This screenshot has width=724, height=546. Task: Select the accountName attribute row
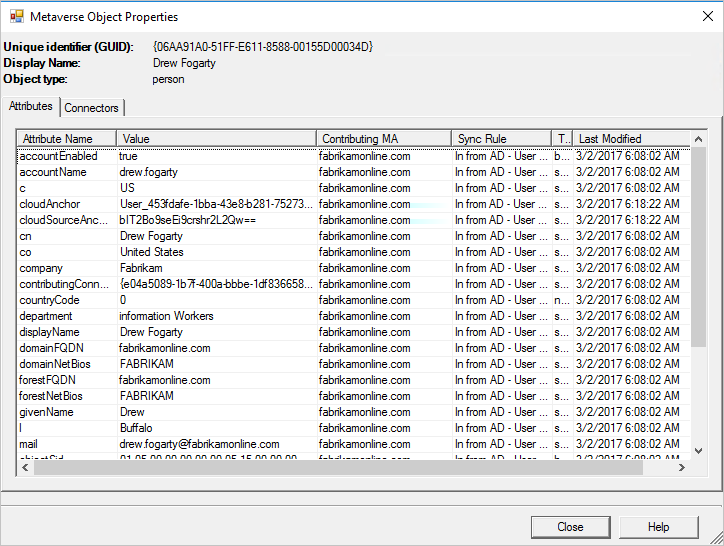pyautogui.click(x=354, y=172)
